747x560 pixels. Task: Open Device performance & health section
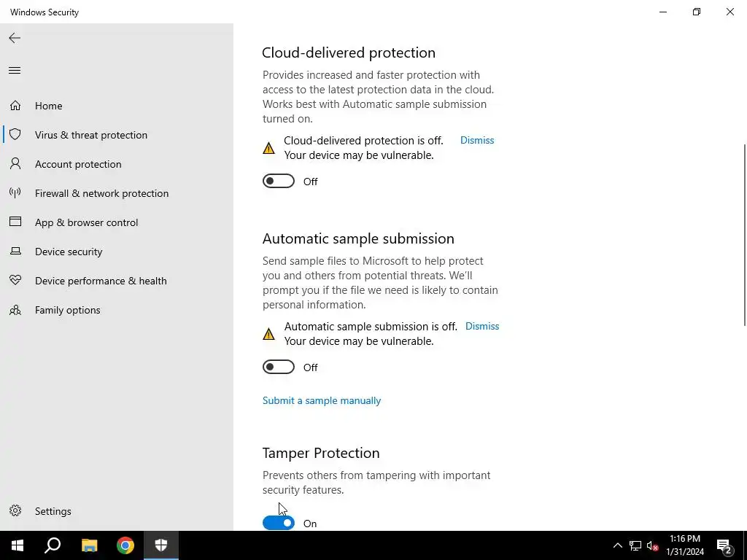click(x=101, y=281)
